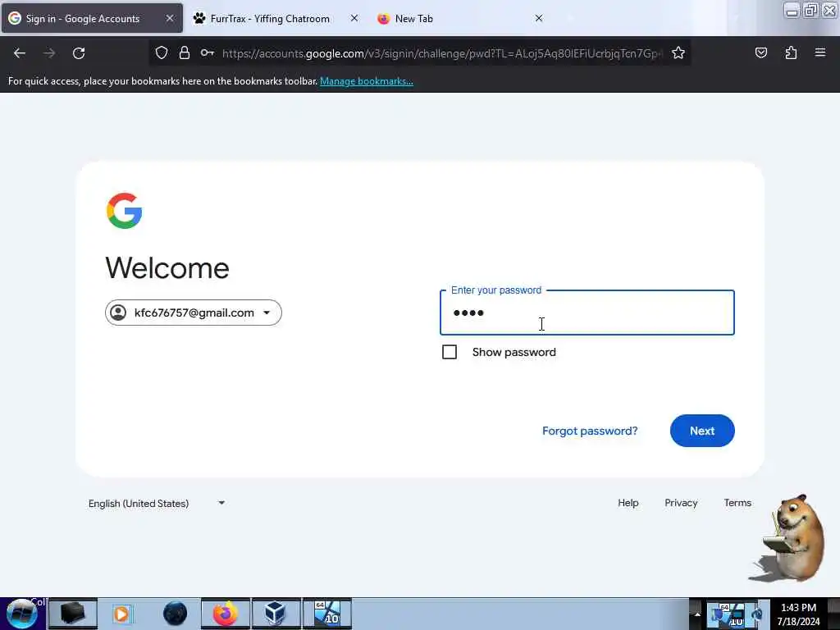This screenshot has height=630, width=840.
Task: Open the dark globe taskbar icon
Action: pyautogui.click(x=175, y=614)
